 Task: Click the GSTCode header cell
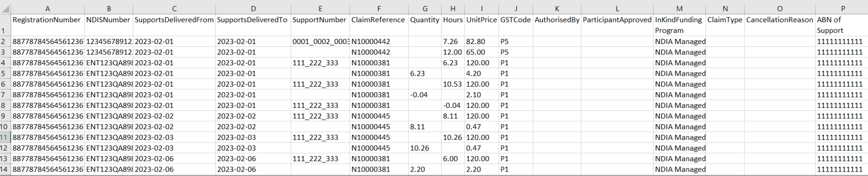coord(516,25)
